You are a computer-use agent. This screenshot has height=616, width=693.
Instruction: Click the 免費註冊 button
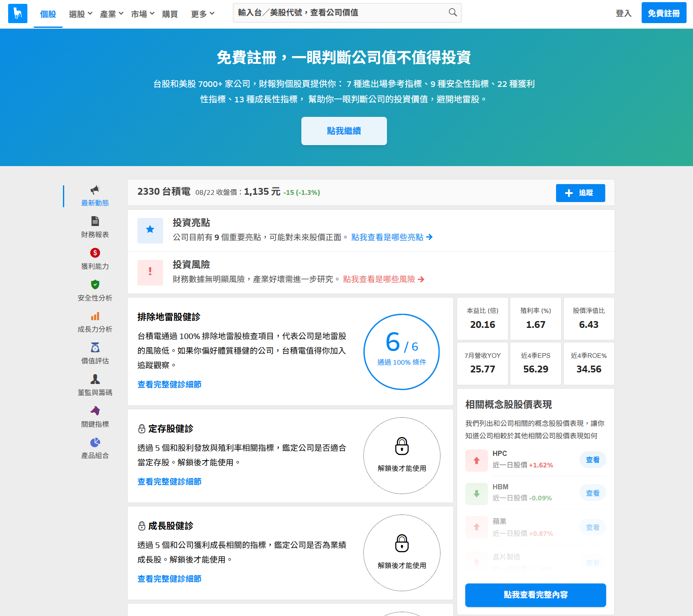pos(664,13)
